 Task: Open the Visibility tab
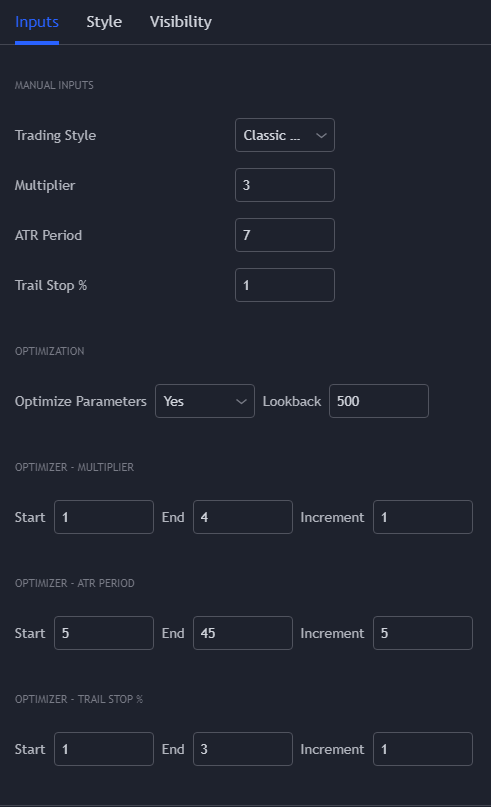tap(181, 22)
